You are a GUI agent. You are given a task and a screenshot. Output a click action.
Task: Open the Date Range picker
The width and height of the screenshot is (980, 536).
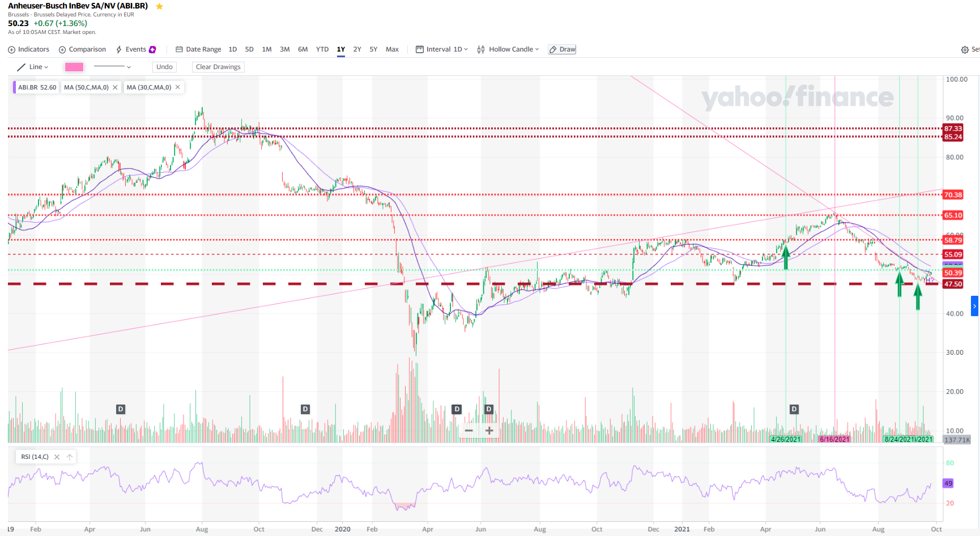click(x=198, y=49)
